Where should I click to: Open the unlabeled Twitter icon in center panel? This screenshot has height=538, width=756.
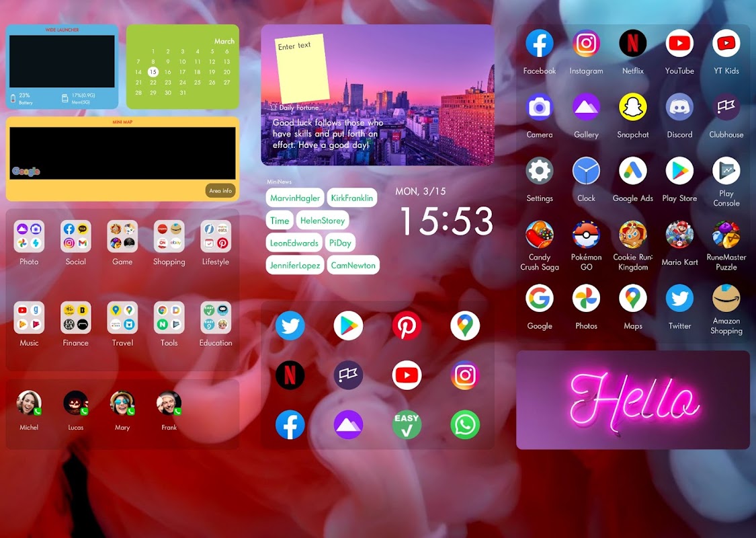coord(290,325)
